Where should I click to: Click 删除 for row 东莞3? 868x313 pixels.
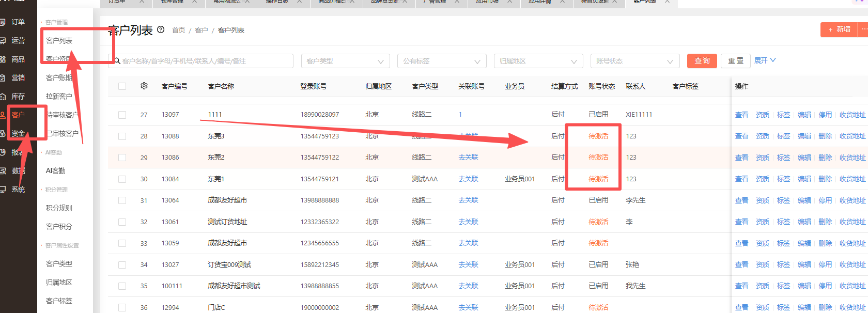[x=825, y=136]
